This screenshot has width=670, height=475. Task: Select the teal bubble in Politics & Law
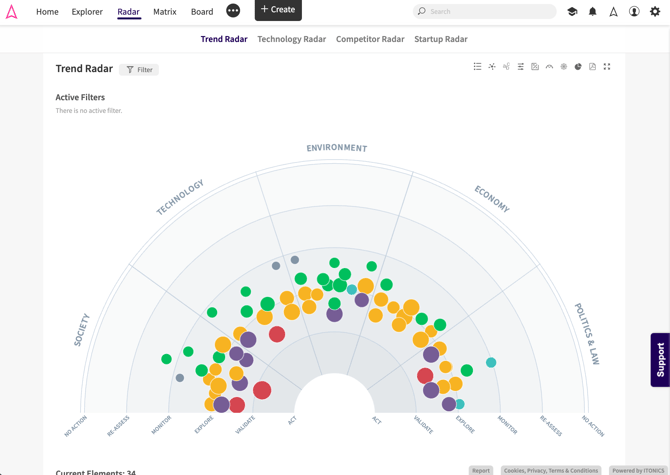[491, 362]
